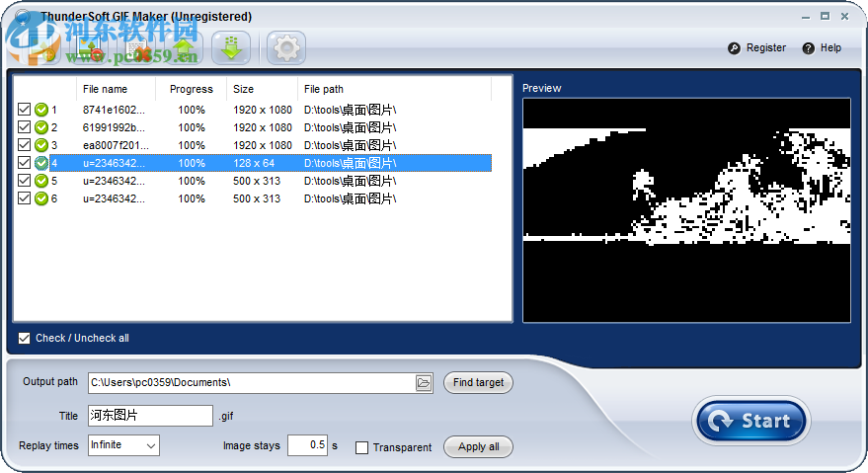Click the 1920 x 1080 size in row 2
The image size is (868, 473).
263,127
